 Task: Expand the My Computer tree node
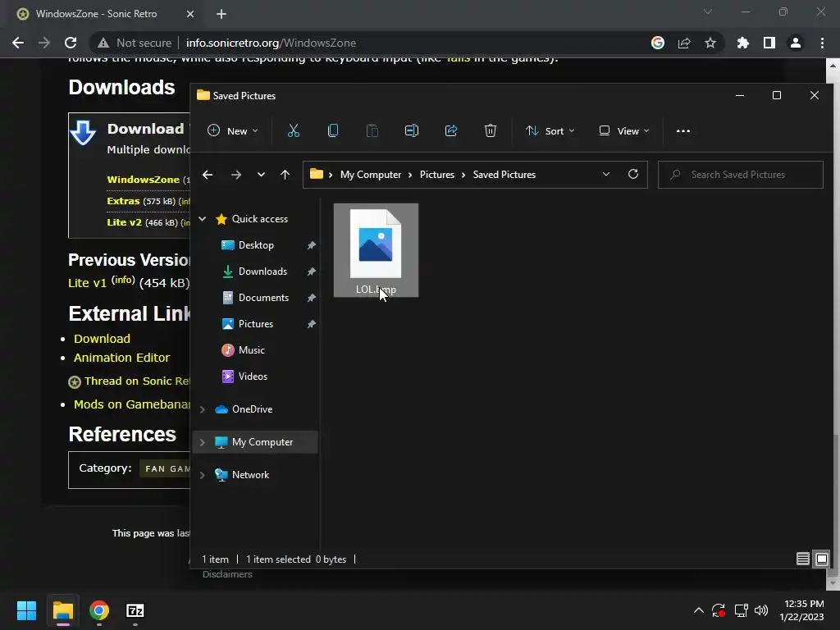[203, 442]
